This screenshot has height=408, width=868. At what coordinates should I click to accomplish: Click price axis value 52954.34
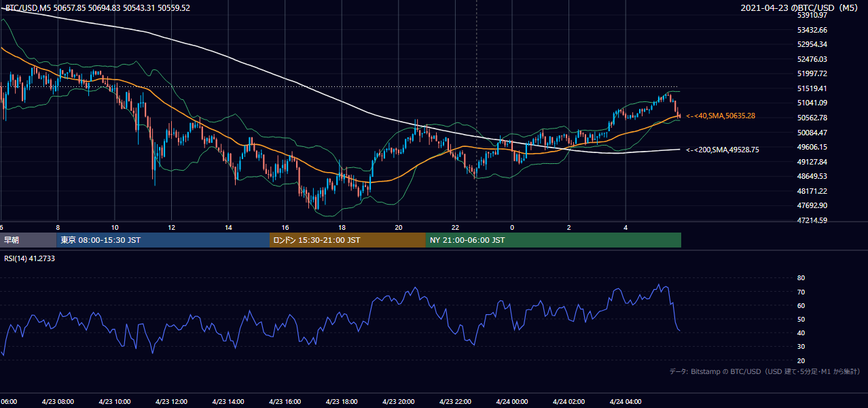coord(812,44)
